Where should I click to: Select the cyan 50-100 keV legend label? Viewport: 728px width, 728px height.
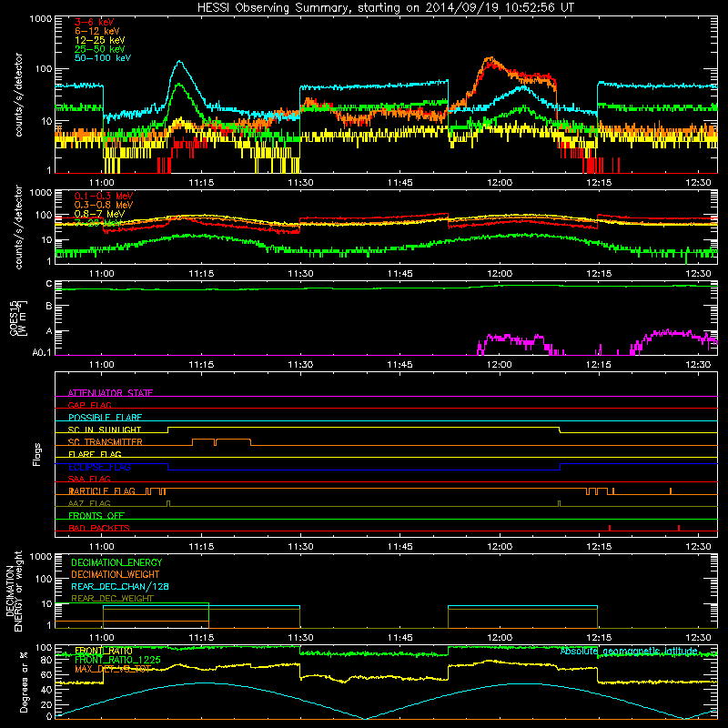(103, 58)
